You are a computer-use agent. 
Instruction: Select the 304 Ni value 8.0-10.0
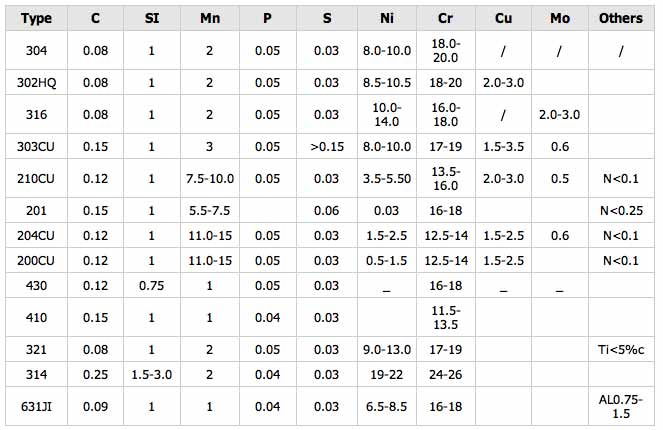pos(387,51)
